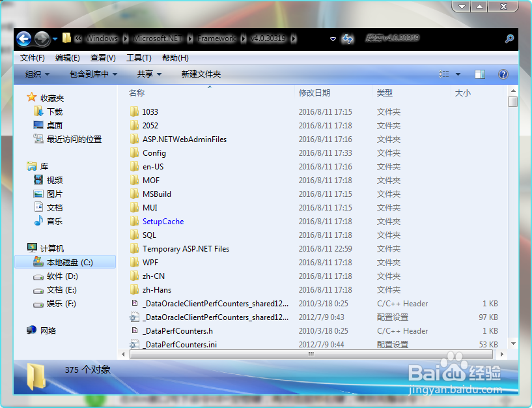
Task: Open the preview pane icon
Action: coord(480,74)
